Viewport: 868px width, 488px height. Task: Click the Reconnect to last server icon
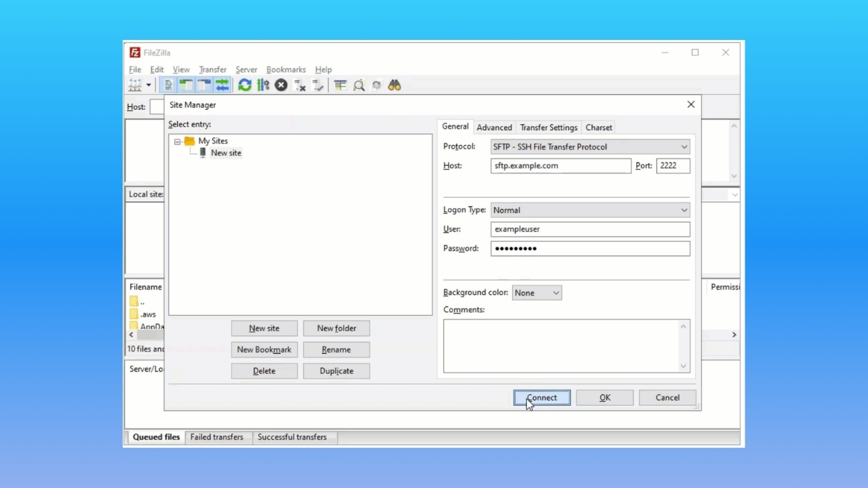click(318, 85)
